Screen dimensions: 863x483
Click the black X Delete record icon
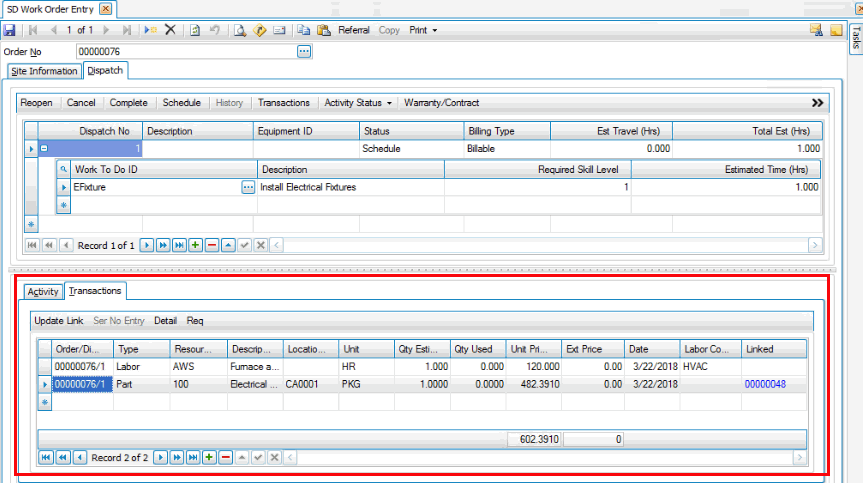coord(171,30)
